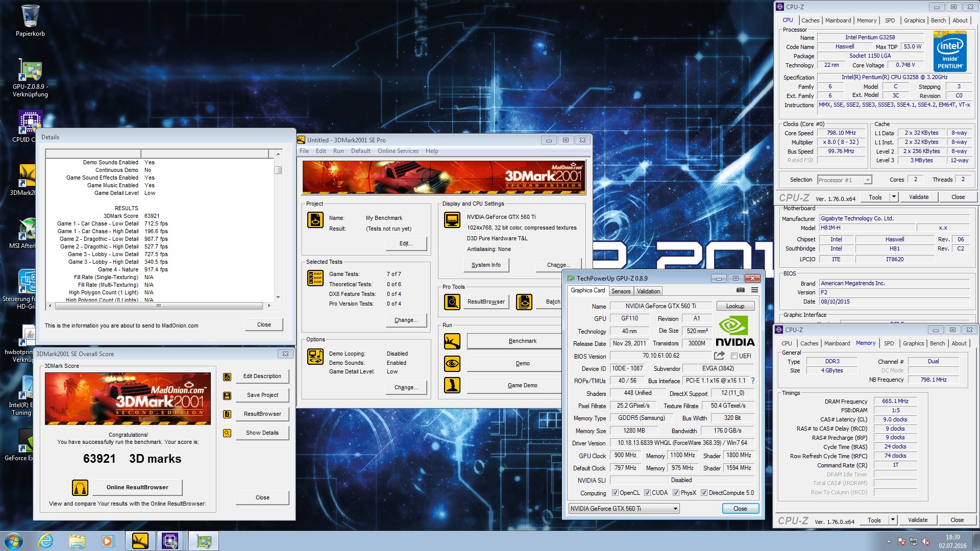Open the File Explorer taskbar icon
Image resolution: width=980 pixels, height=551 pixels.
pos(77,541)
